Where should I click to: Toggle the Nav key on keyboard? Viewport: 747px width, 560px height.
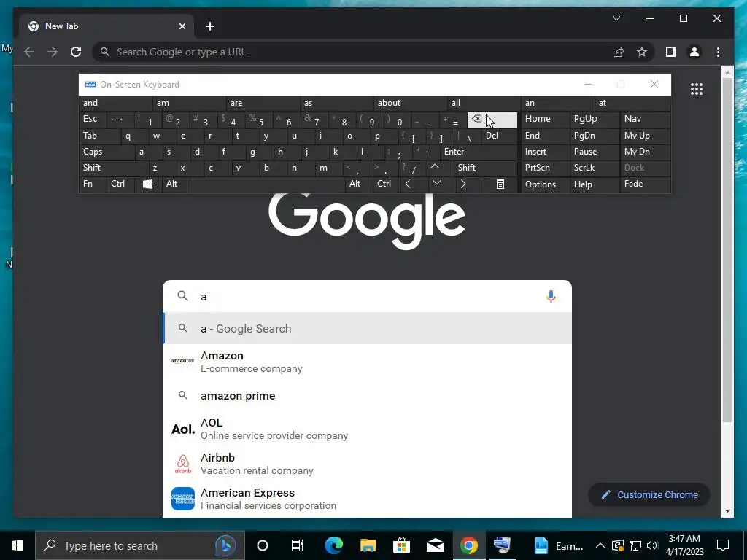coord(645,119)
